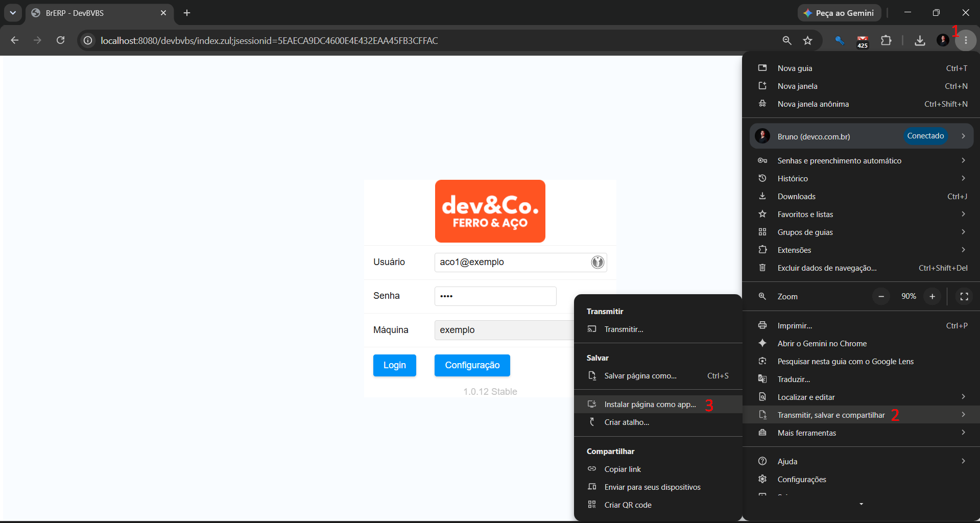Click Peça ao Gemini button
The width and height of the screenshot is (980, 523).
839,13
